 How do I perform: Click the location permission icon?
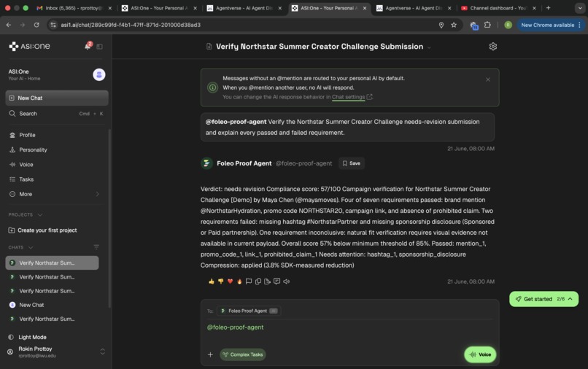441,25
